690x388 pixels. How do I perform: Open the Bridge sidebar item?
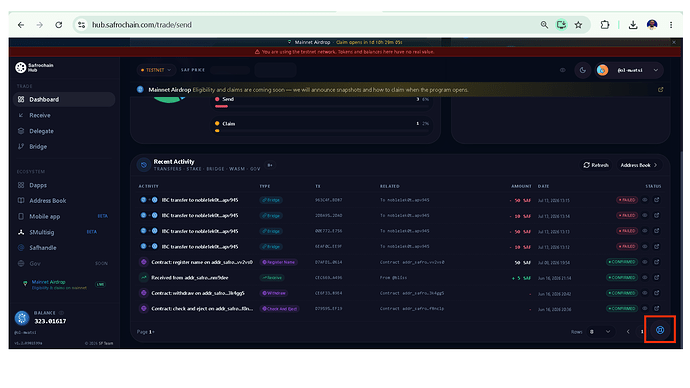(x=64, y=146)
